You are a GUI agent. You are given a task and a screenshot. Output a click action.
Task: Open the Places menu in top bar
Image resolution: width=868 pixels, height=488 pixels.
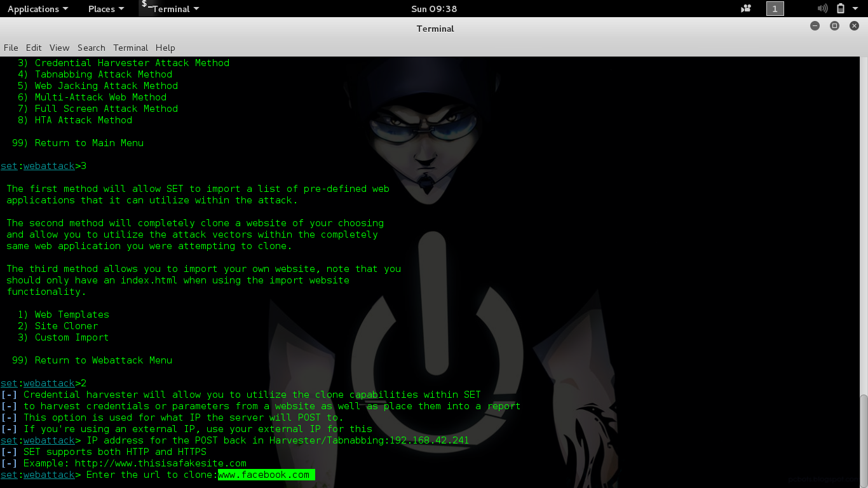point(106,9)
